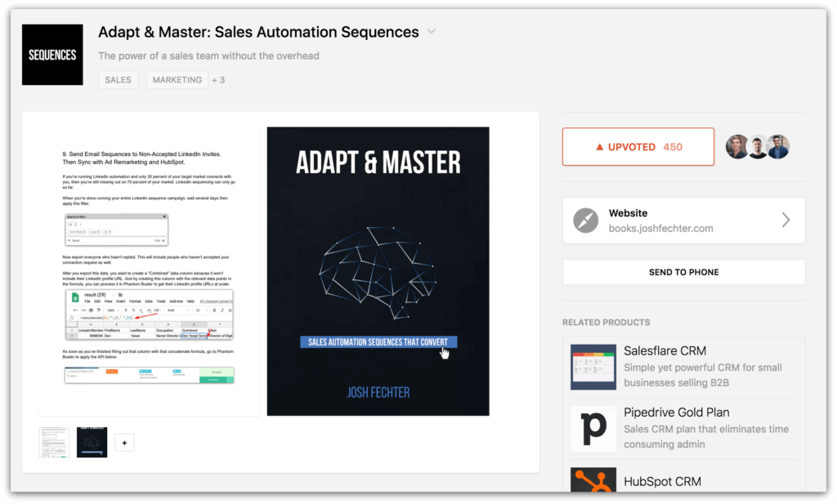Click the compass icon beside Website

[585, 221]
